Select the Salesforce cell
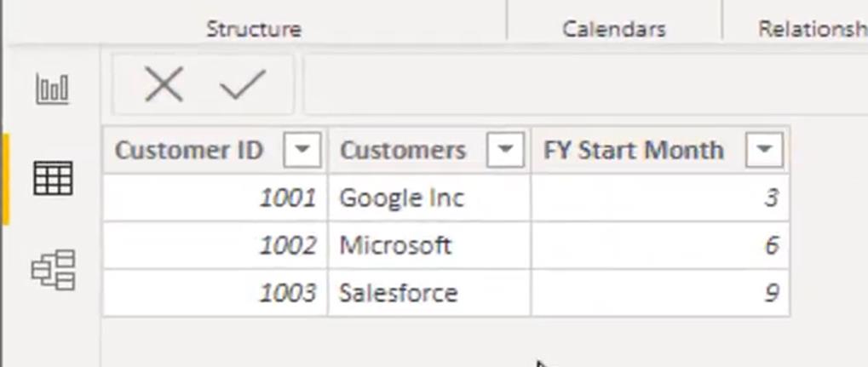This screenshot has width=868, height=367. 429,293
